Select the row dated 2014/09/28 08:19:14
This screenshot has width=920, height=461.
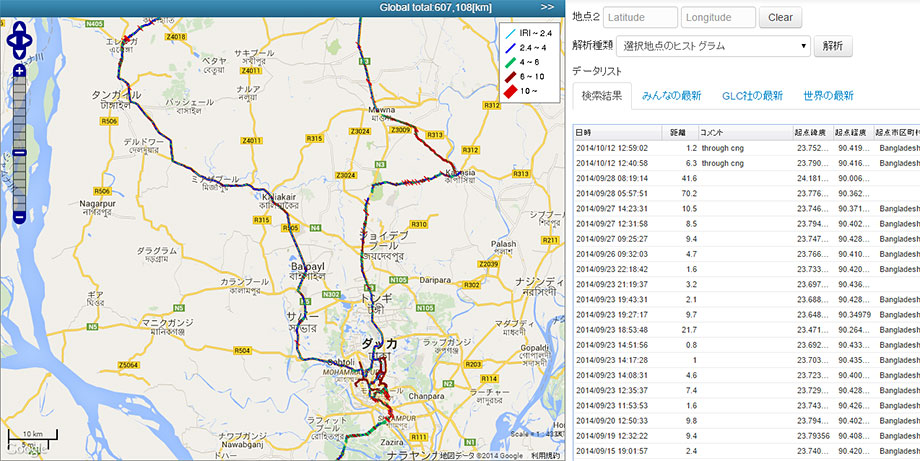747,178
